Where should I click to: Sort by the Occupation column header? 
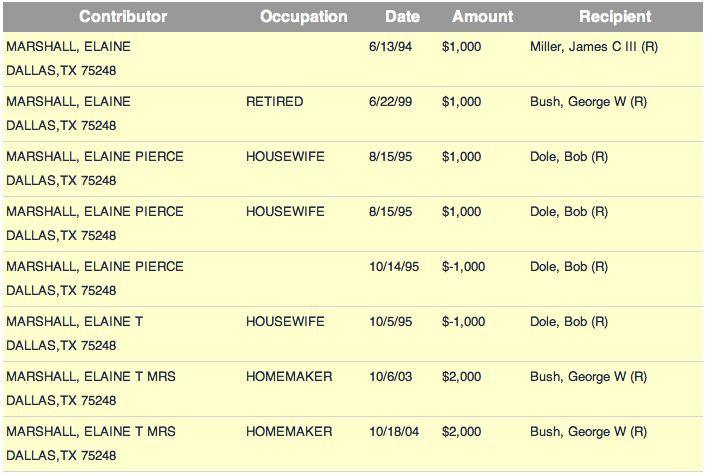(303, 17)
